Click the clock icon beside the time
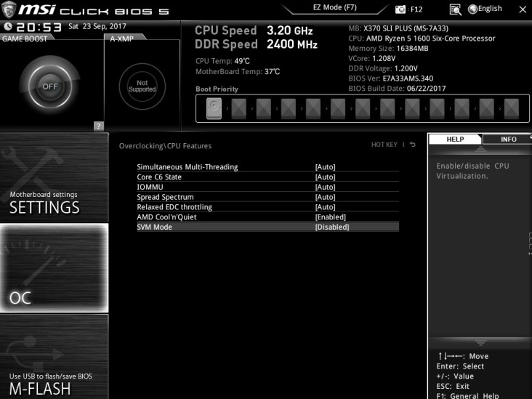The height and width of the screenshot is (399, 532). coord(7,26)
